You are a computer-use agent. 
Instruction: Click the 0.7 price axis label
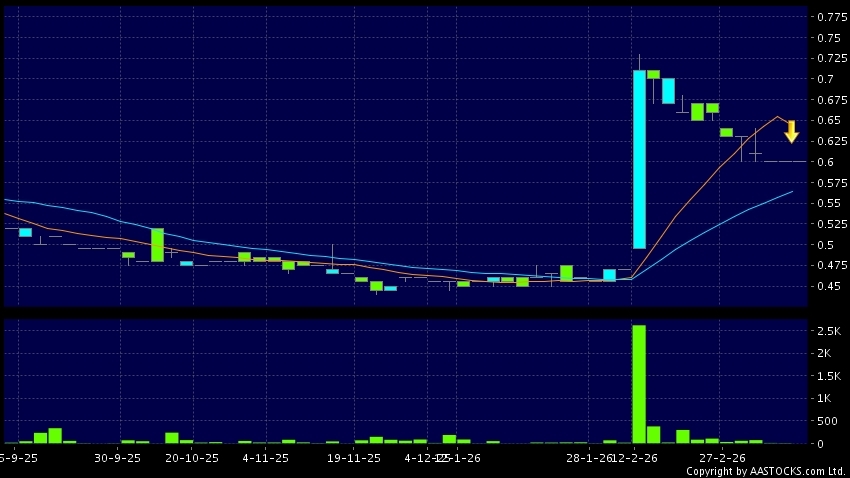(x=825, y=80)
